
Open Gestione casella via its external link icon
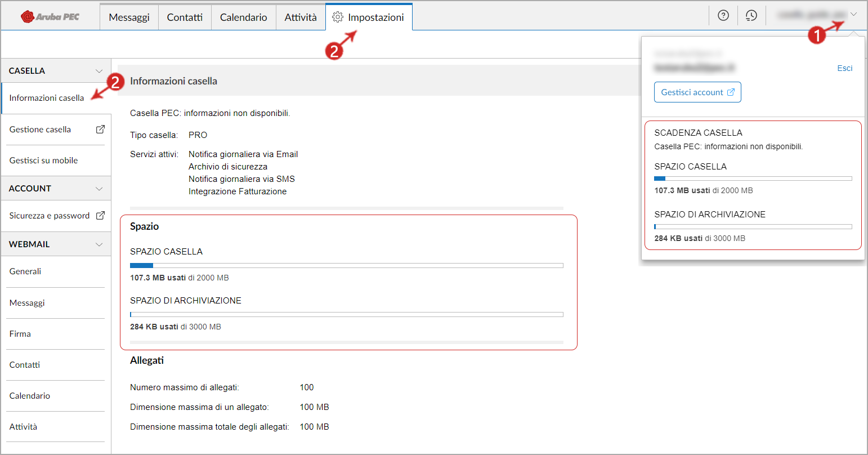click(x=101, y=129)
